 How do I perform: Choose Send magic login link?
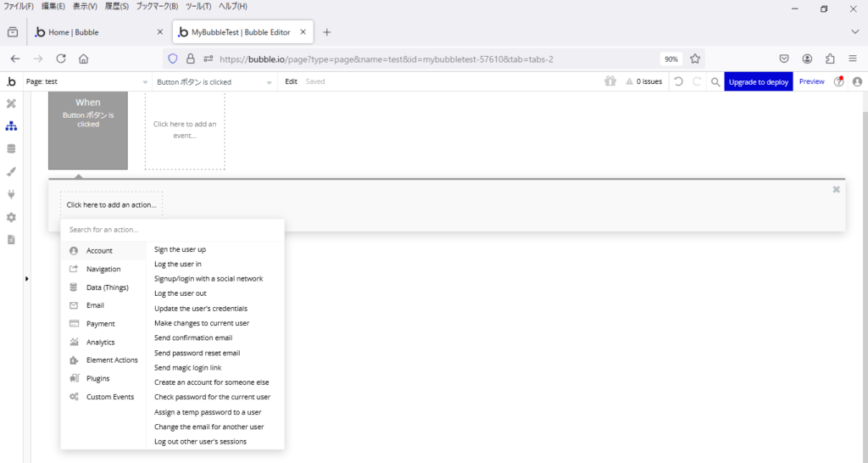(x=187, y=368)
